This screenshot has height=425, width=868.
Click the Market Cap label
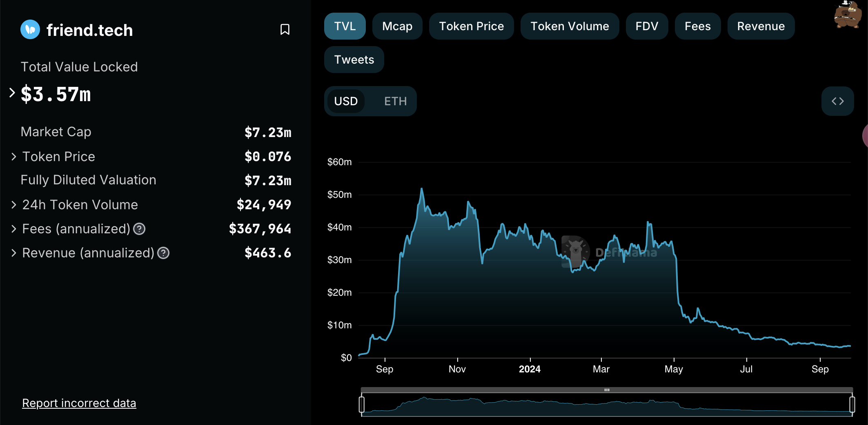[x=56, y=132]
